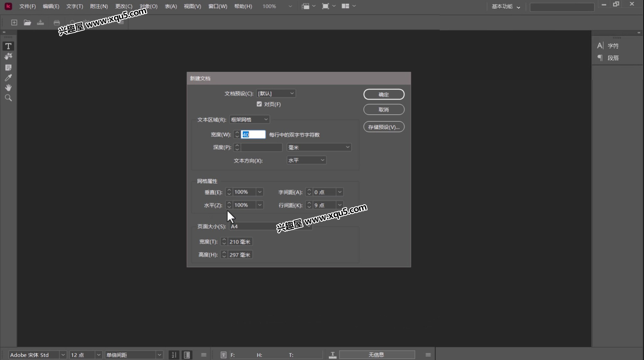The image size is (644, 360).
Task: Open the panel menu right of 无信息
Action: coord(428,355)
